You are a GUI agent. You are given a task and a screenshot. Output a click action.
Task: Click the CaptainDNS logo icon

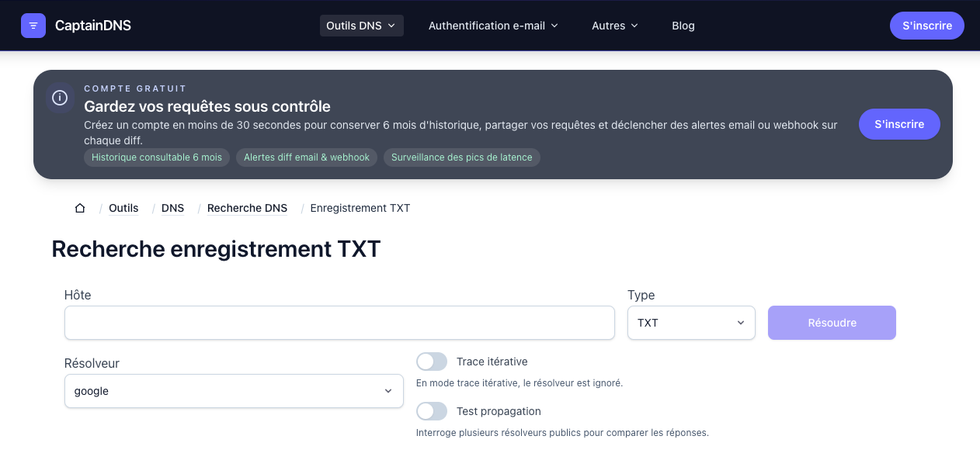point(33,26)
